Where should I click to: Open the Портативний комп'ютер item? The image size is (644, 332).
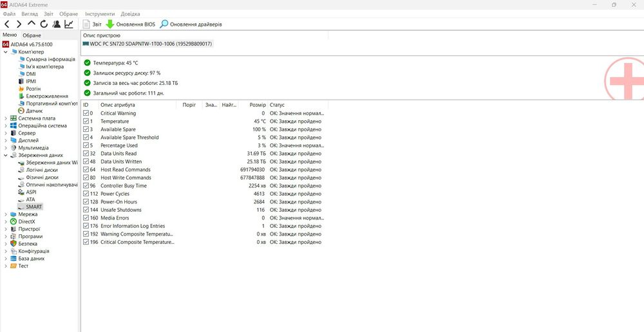[48, 104]
